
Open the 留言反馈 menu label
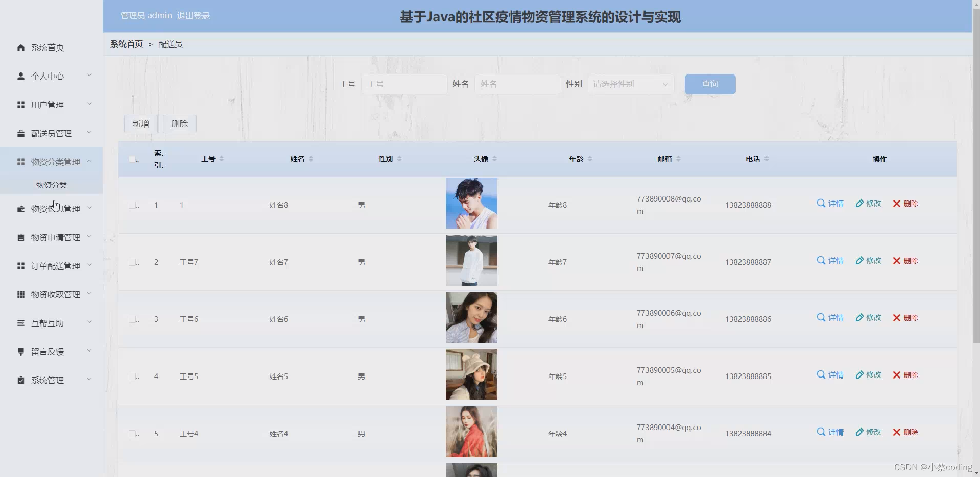coord(47,352)
